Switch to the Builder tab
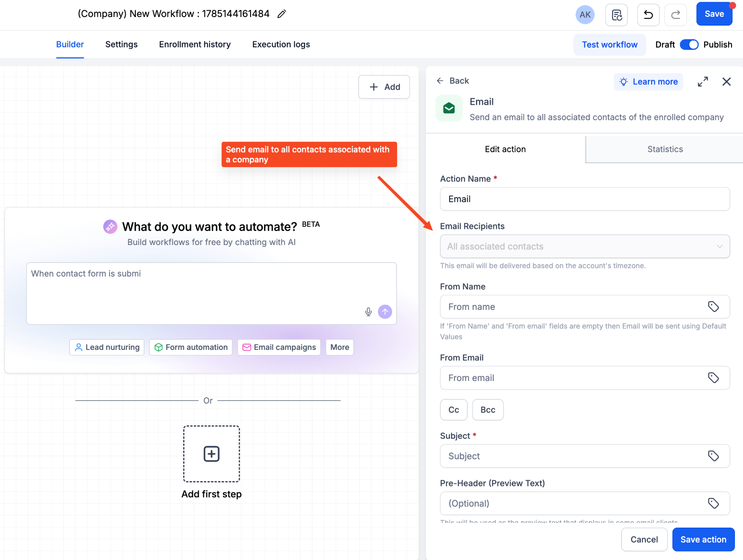Image resolution: width=743 pixels, height=560 pixels. pos(70,44)
